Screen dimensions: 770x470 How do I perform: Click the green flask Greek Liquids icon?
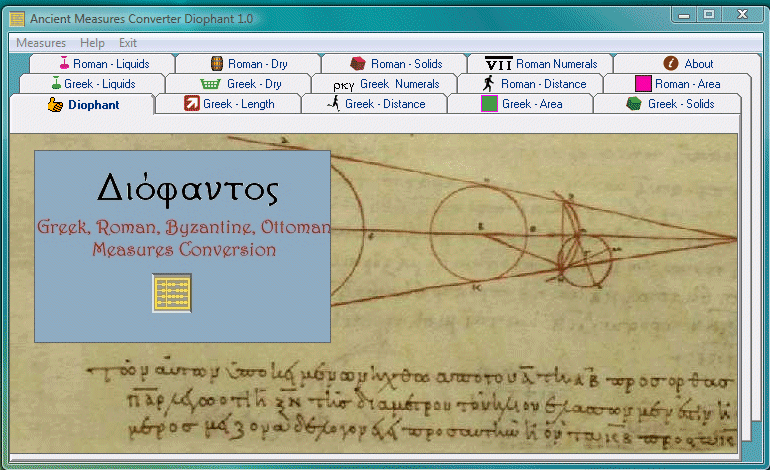coord(56,83)
